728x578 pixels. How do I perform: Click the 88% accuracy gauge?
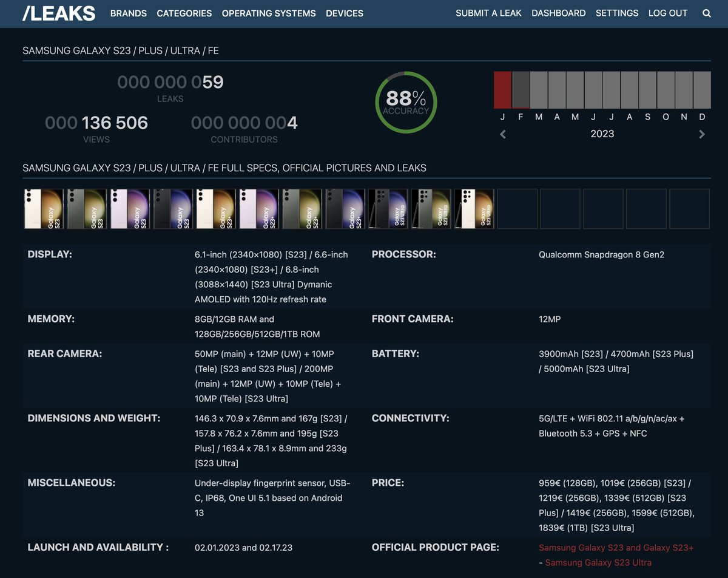(406, 102)
